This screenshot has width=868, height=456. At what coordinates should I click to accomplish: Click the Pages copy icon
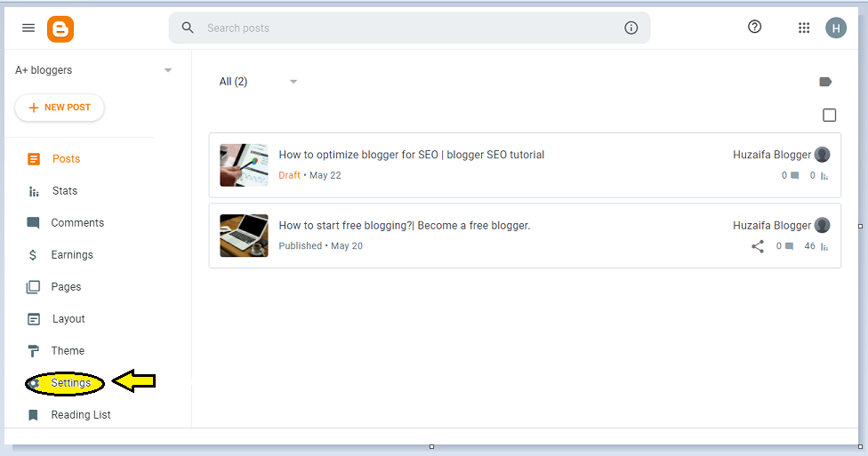tap(33, 287)
